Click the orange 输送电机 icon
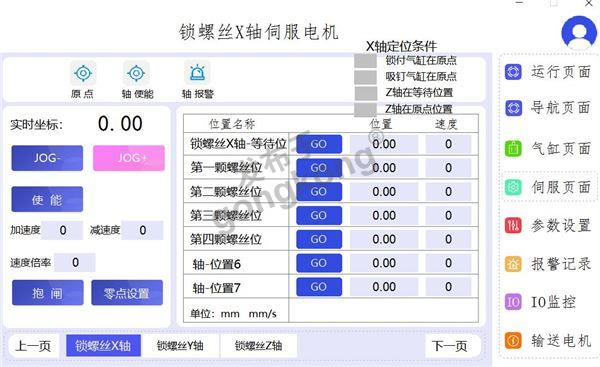Viewport: 600px width, 367px height. pos(513,340)
